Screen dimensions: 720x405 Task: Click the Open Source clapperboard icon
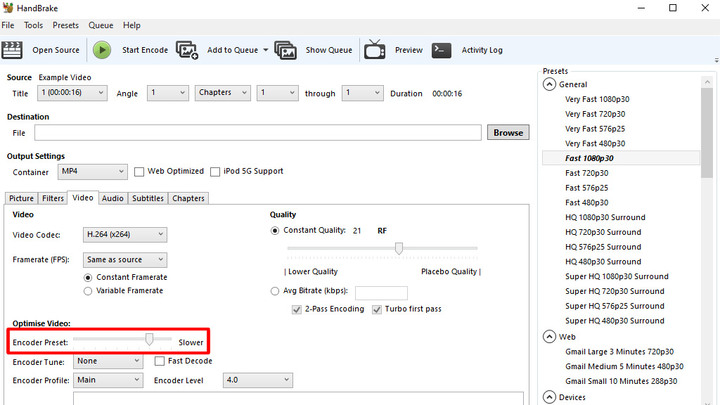12,50
